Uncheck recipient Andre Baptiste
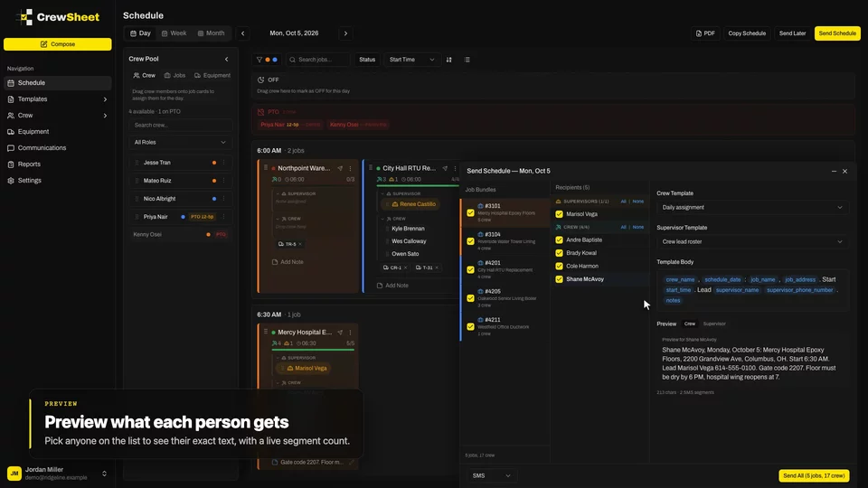This screenshot has height=488, width=868. tap(559, 240)
